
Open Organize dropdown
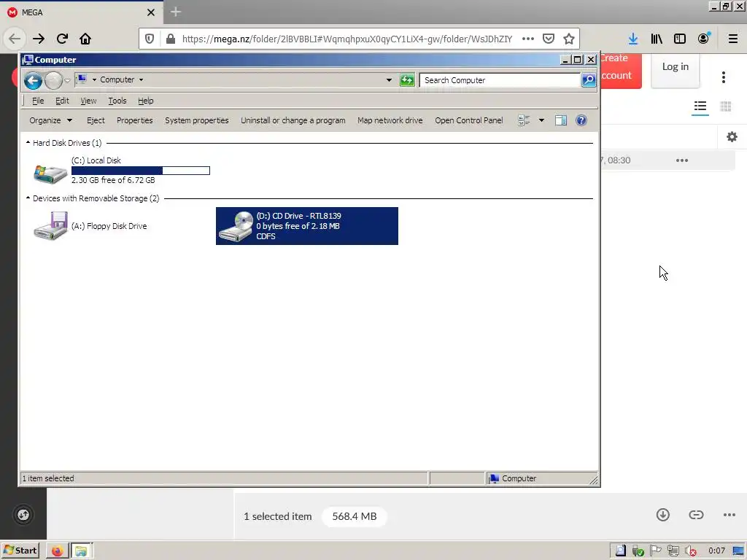50,120
